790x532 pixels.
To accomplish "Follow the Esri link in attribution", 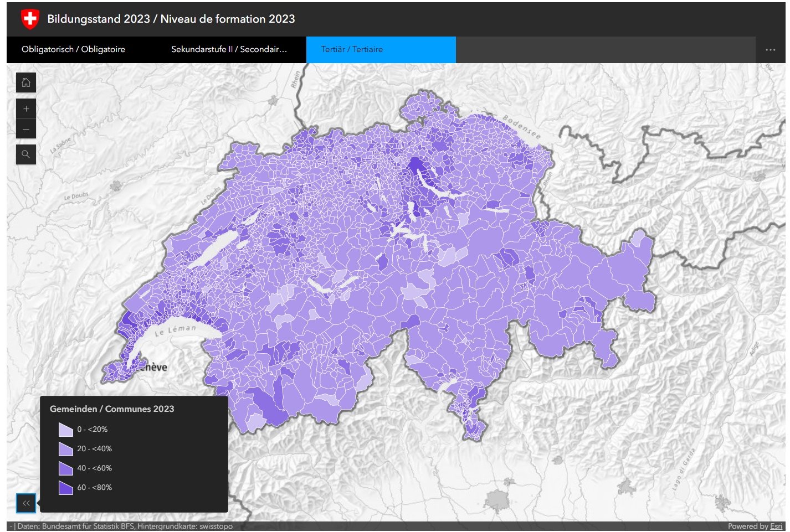I will (x=776, y=526).
